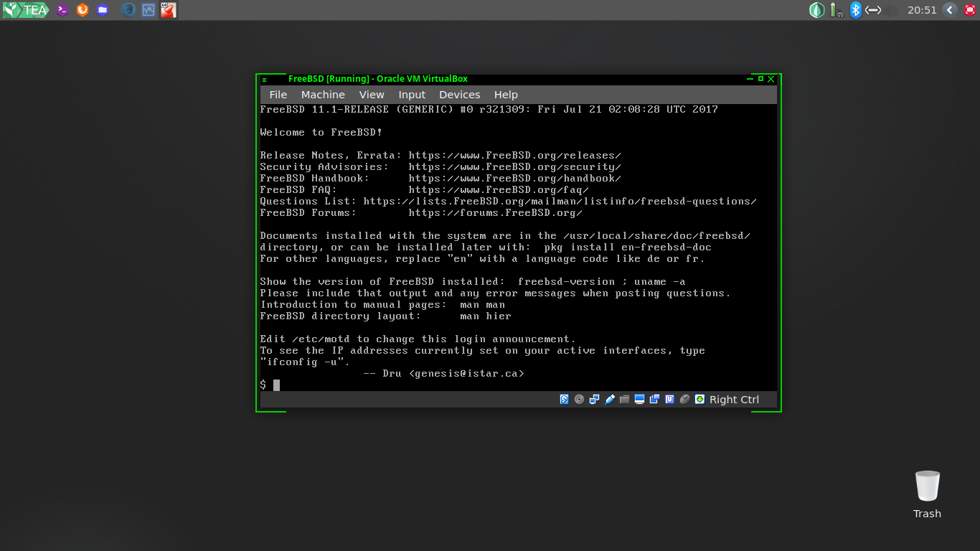Maximize the FreeBSD VirtualBox window

(760, 79)
